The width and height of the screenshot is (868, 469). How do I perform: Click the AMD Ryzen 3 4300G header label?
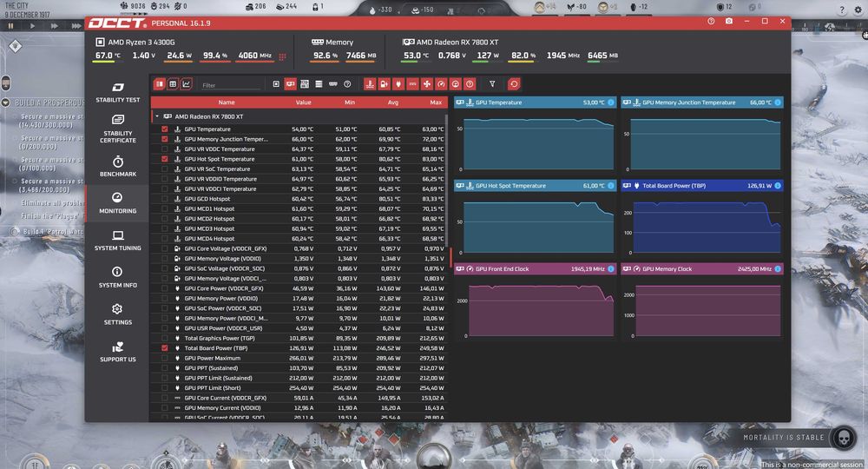141,42
